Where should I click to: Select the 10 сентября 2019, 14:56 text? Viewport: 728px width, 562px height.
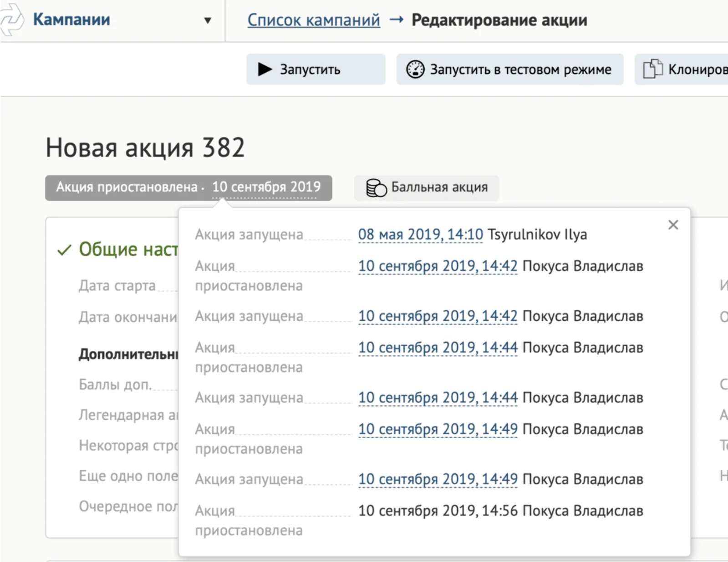click(438, 511)
